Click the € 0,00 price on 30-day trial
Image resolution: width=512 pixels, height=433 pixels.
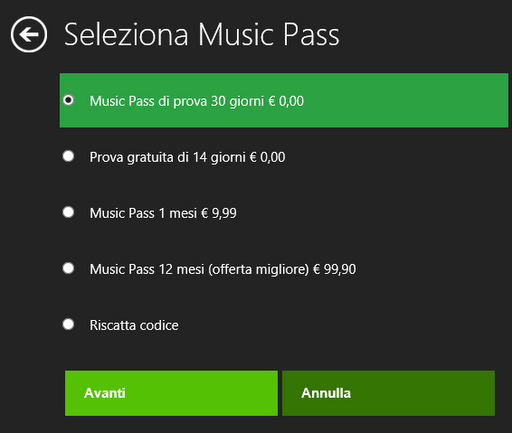point(286,101)
